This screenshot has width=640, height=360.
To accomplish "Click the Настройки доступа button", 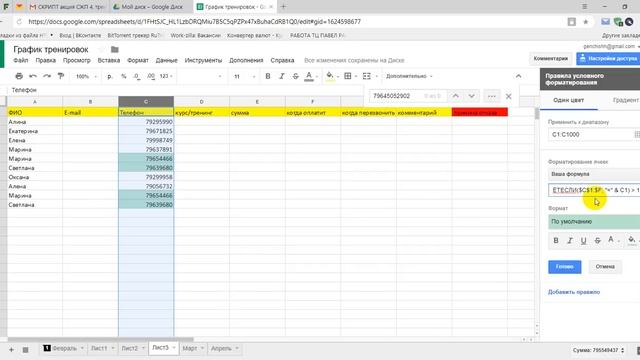I will point(608,58).
